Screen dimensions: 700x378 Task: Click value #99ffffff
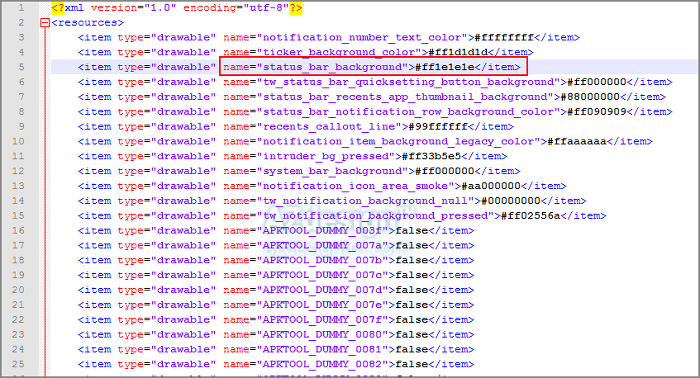pos(438,127)
